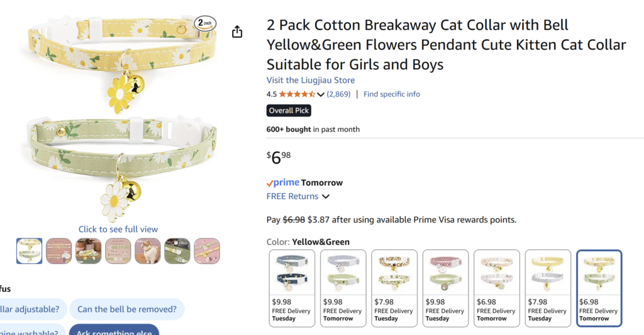Image resolution: width=644 pixels, height=335 pixels.
Task: Click the Ask something else button
Action: click(x=113, y=330)
